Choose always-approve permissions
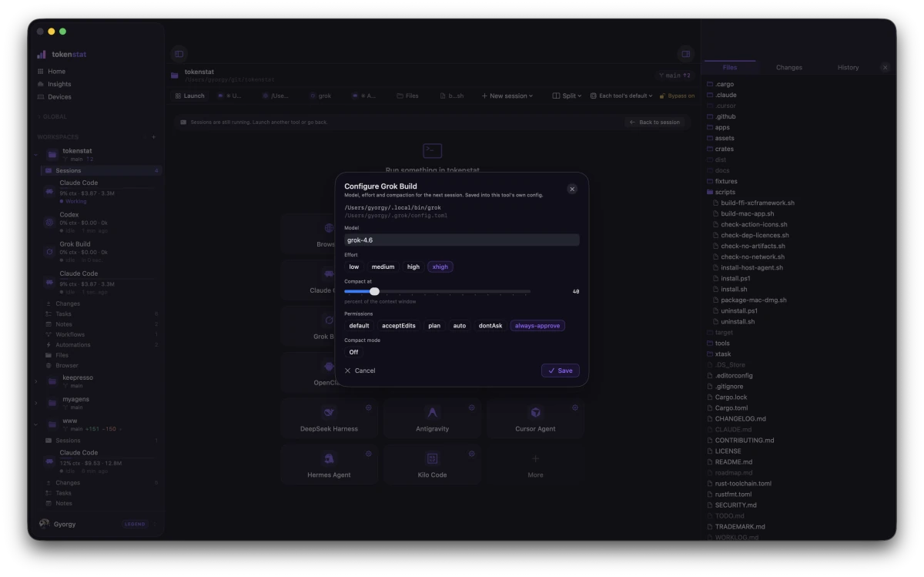The width and height of the screenshot is (924, 577). (x=537, y=326)
